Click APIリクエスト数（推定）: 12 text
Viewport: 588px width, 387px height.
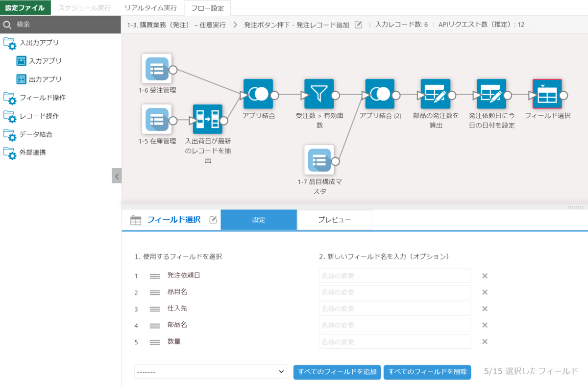tap(481, 25)
